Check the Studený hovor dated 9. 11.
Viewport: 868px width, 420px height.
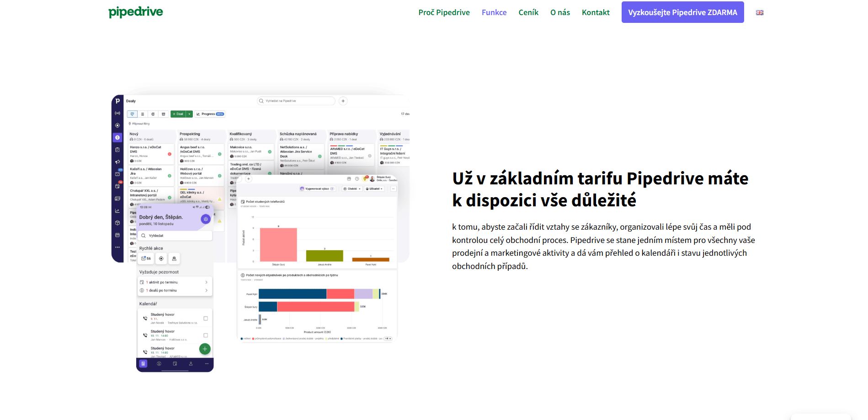click(x=206, y=318)
